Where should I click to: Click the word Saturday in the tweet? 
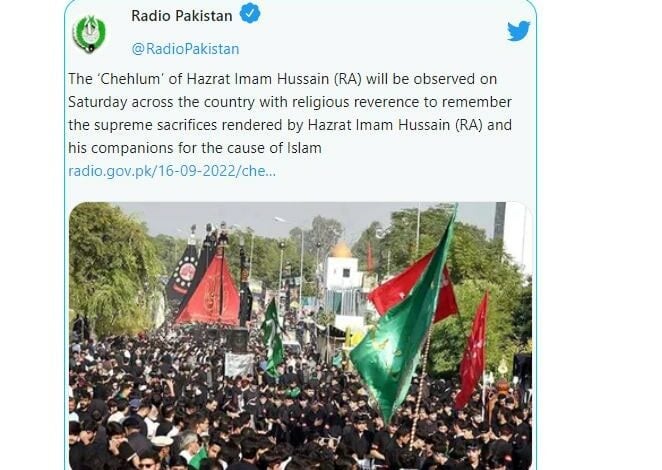(98, 102)
